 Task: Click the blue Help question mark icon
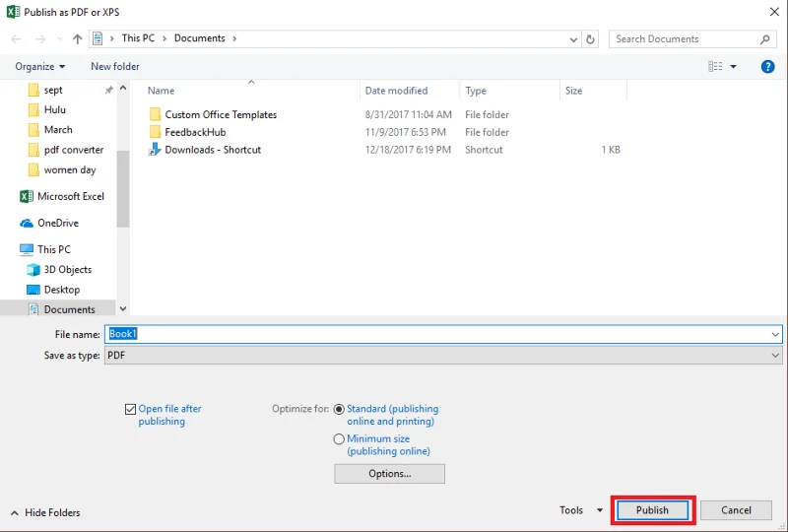767,66
